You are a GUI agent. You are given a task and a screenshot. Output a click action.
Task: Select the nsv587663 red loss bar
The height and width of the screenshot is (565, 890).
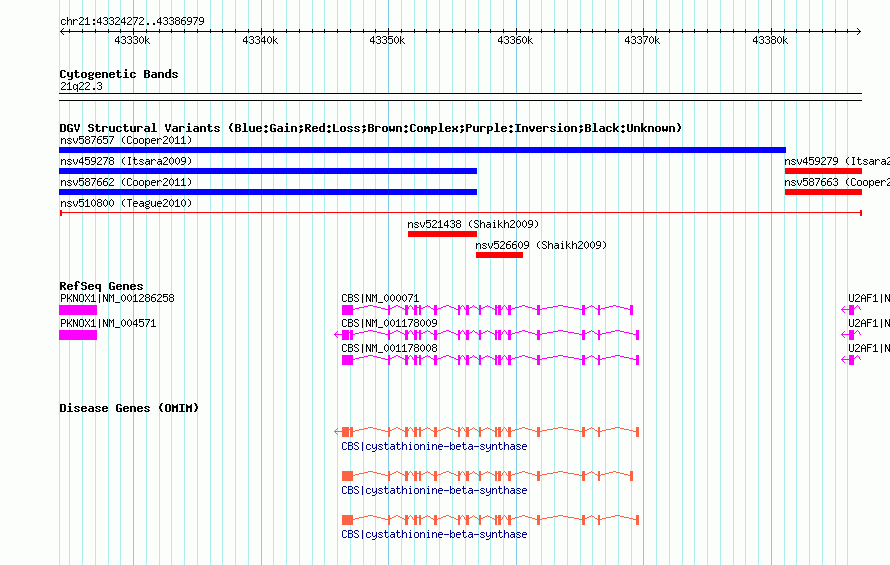coord(823,192)
